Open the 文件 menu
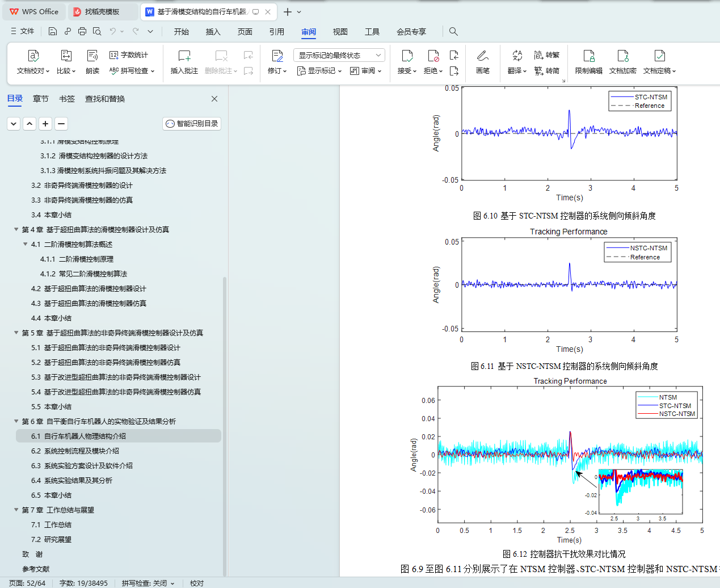The width and height of the screenshot is (720, 588). pos(23,31)
